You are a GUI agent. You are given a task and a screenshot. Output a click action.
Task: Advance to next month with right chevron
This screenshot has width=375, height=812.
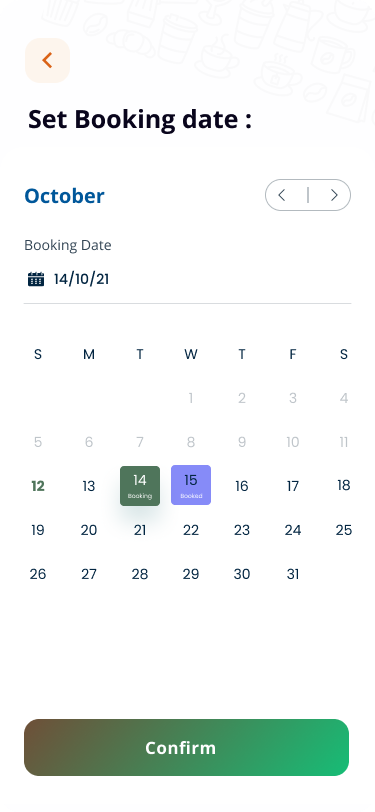334,195
